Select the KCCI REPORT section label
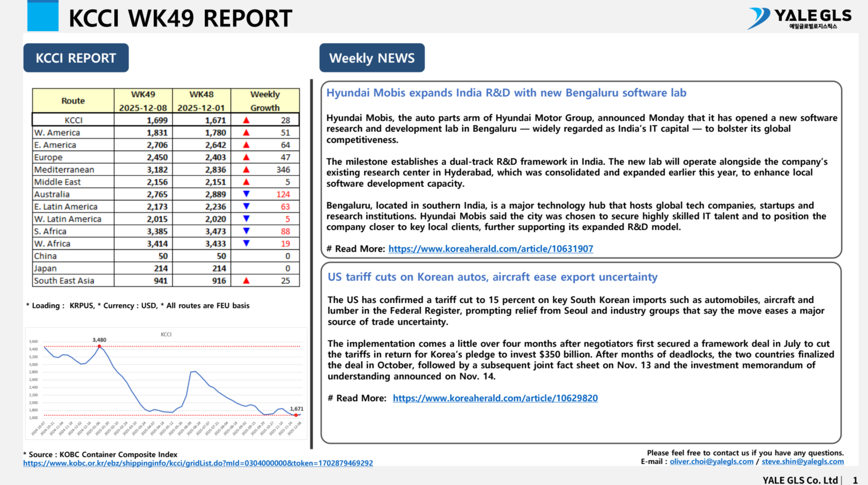868x485 pixels. point(76,58)
